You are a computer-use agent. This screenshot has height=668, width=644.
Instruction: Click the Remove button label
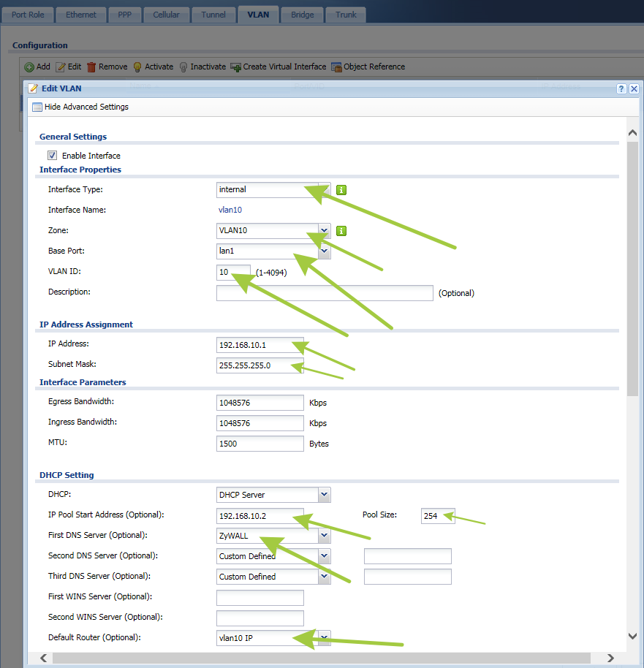[x=113, y=67]
